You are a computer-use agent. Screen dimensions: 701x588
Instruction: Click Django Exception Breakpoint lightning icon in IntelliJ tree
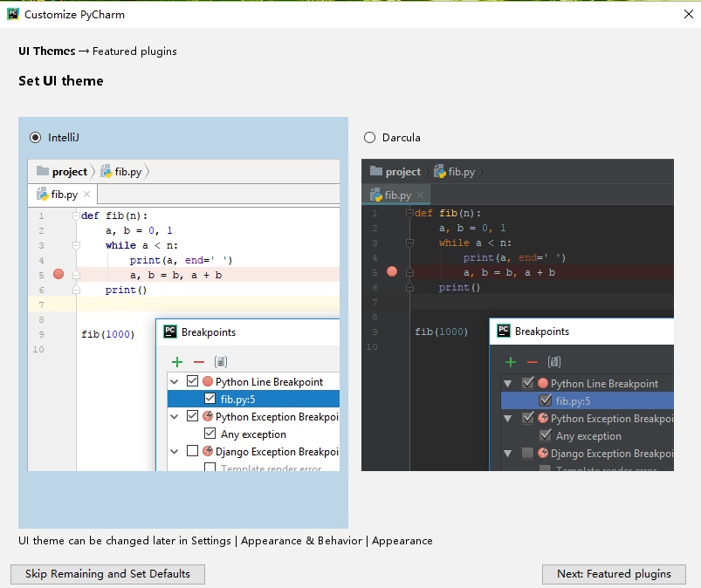coord(208,451)
